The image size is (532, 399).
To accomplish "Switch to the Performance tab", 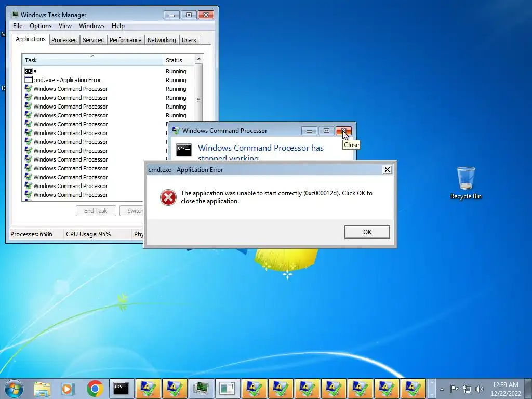I will 126,40.
